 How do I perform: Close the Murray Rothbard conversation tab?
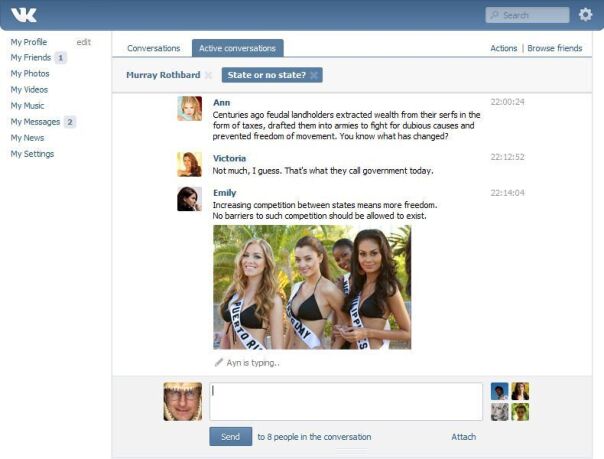click(x=208, y=75)
